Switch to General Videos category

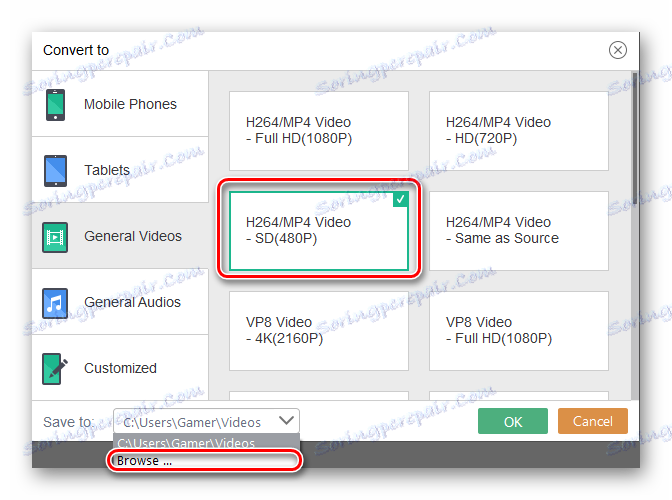pyautogui.click(x=120, y=236)
